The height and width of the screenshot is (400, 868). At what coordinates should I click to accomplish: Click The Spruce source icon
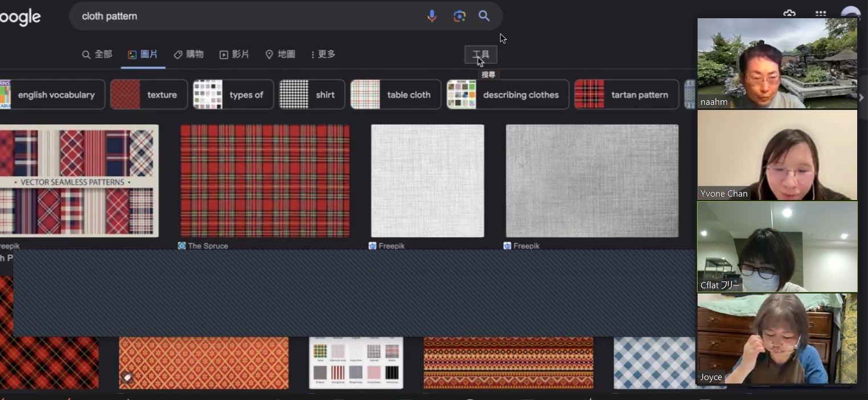click(182, 246)
